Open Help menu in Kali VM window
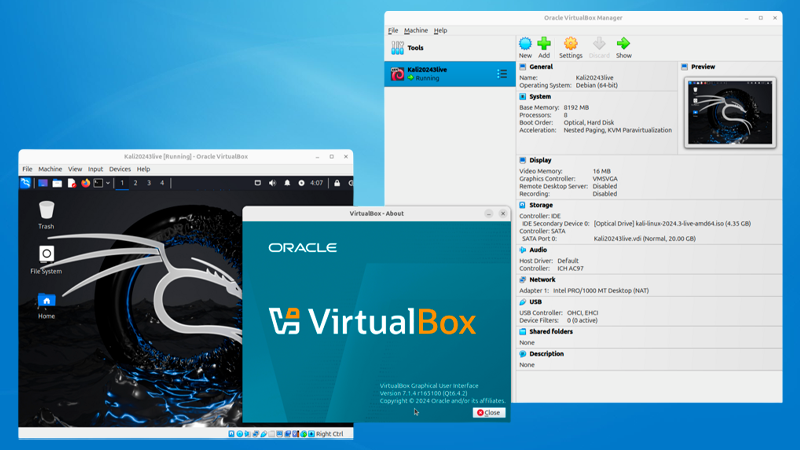 (143, 169)
